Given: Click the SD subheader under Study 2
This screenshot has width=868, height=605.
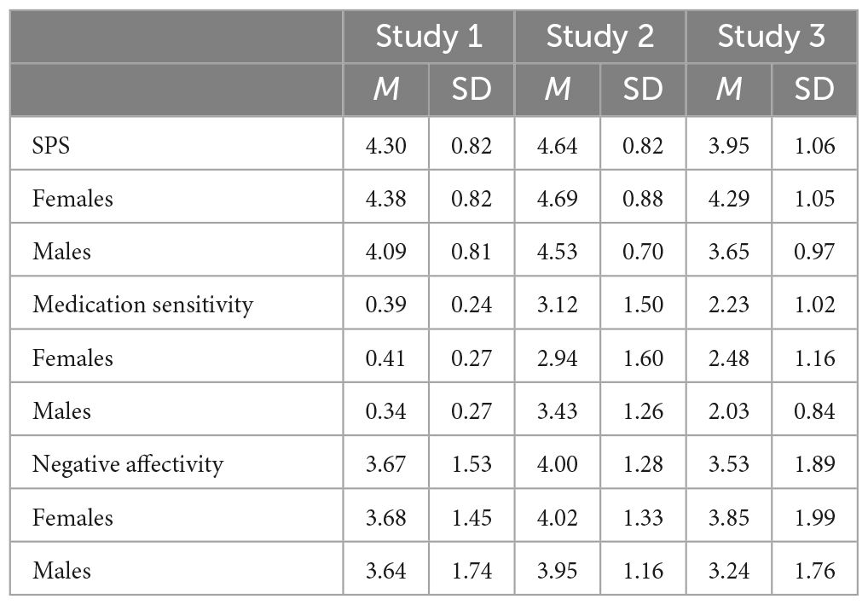Looking at the screenshot, I should [642, 89].
